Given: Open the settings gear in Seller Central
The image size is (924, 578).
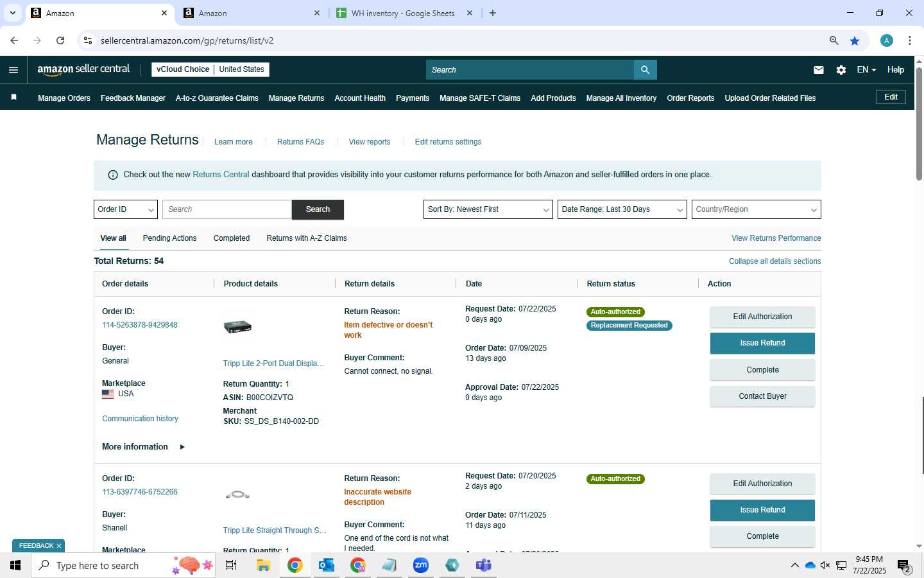Looking at the screenshot, I should (841, 70).
